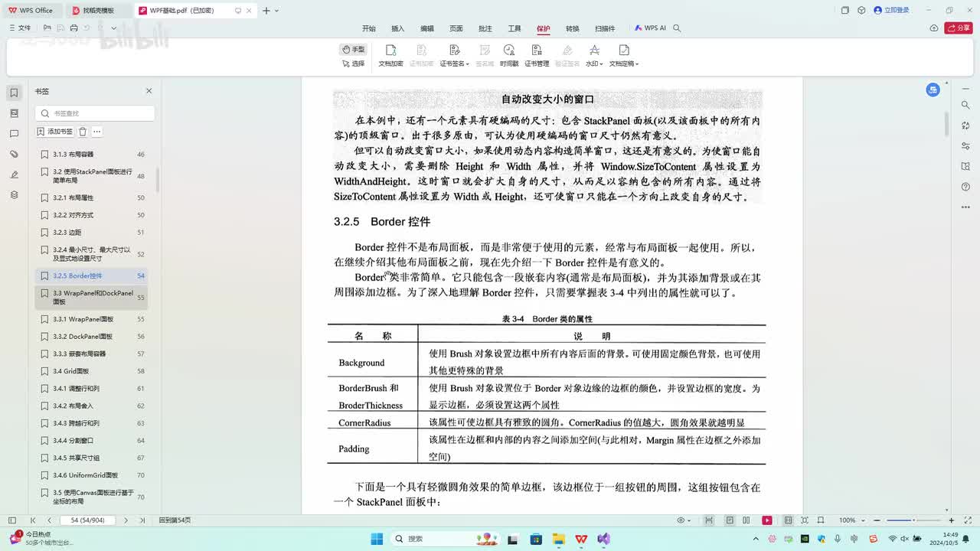
Task: Open the Document Finalize (文档定稿) tool
Action: click(x=623, y=56)
